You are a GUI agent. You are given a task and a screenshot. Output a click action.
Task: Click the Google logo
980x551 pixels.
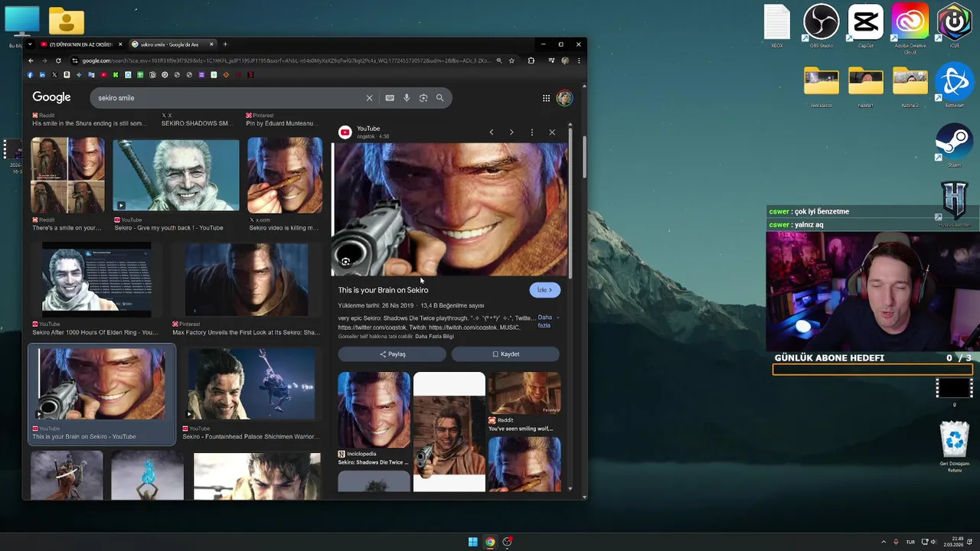[x=51, y=97]
